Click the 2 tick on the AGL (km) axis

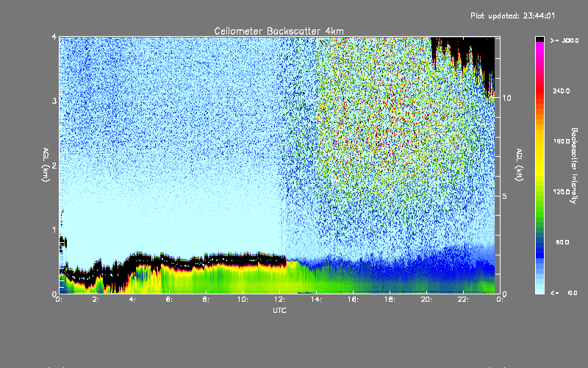click(x=54, y=165)
